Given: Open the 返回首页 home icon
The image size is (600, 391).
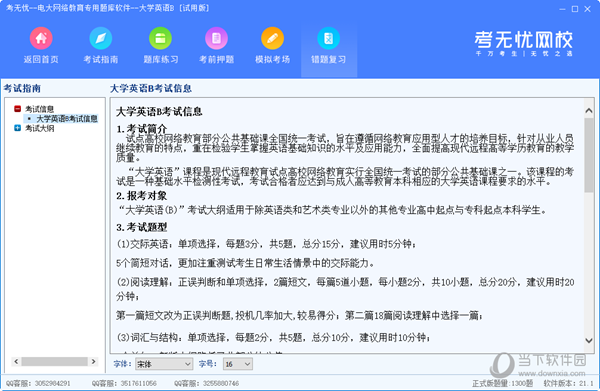Looking at the screenshot, I should click(x=41, y=38).
